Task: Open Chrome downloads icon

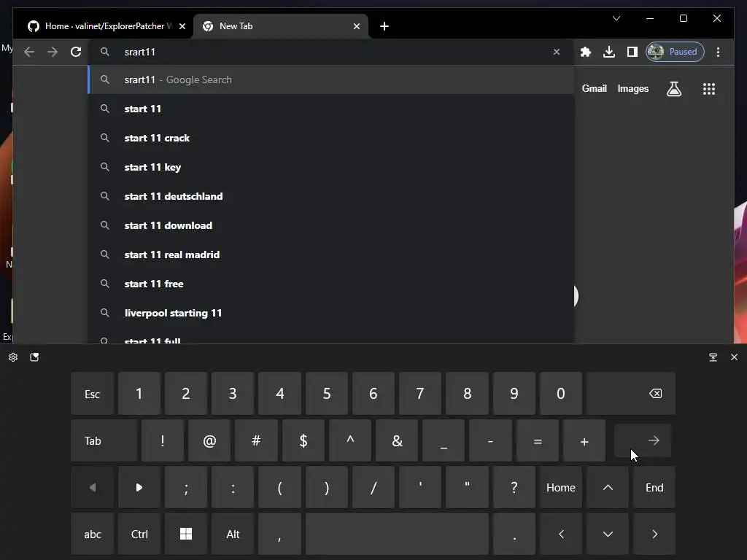Action: pyautogui.click(x=609, y=52)
